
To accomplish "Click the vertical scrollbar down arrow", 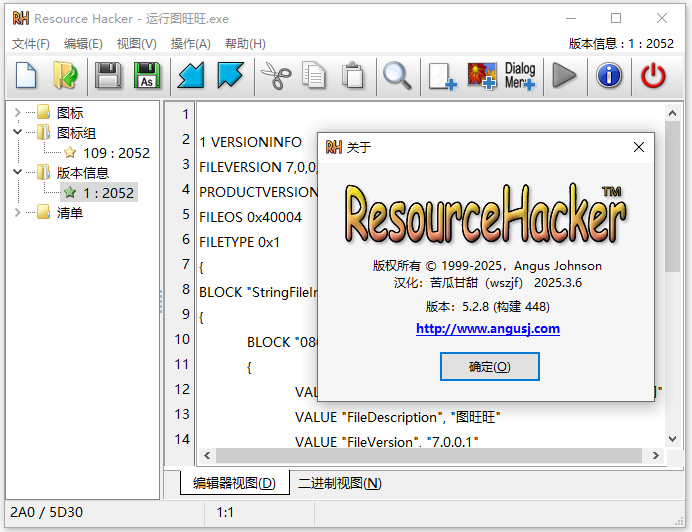I will 672,439.
